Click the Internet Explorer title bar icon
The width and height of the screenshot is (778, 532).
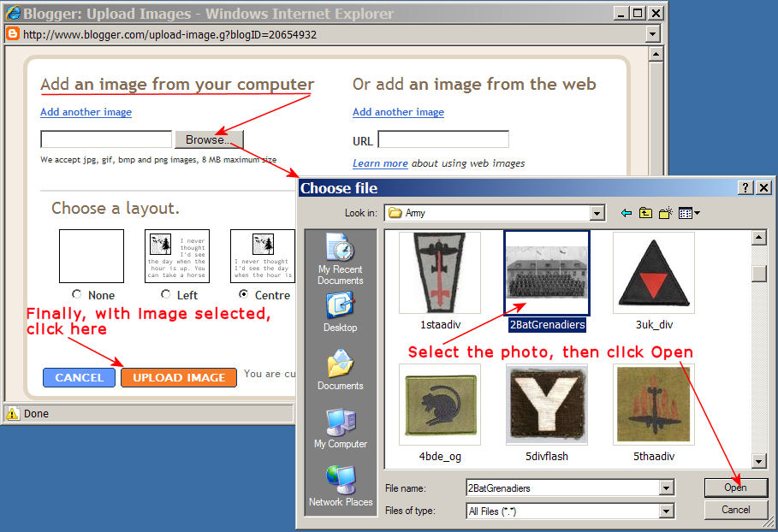pyautogui.click(x=13, y=13)
